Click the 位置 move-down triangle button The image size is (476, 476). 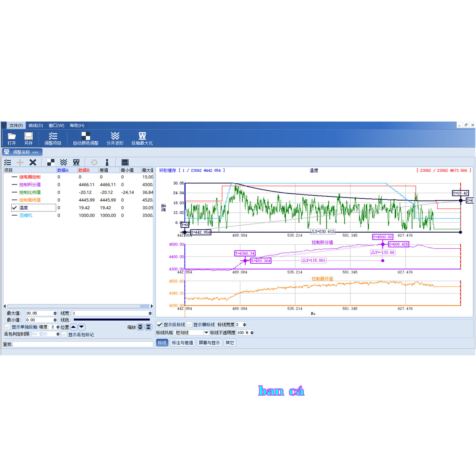81,327
